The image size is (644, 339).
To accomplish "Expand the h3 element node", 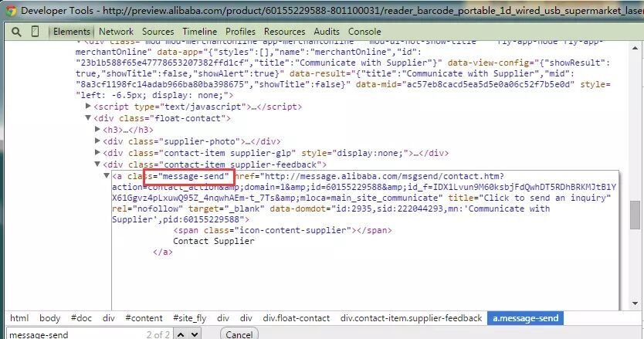I will [x=97, y=130].
